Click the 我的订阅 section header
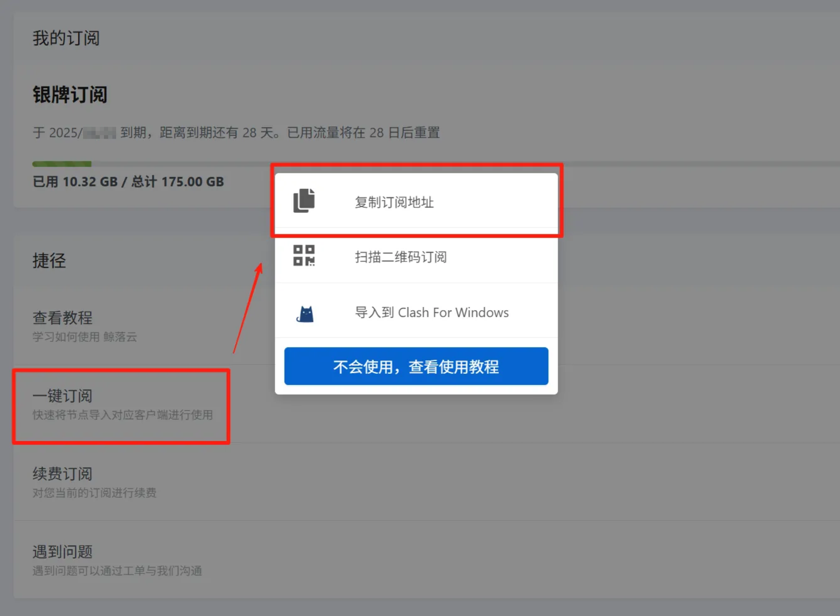The width and height of the screenshot is (840, 616). click(x=66, y=38)
